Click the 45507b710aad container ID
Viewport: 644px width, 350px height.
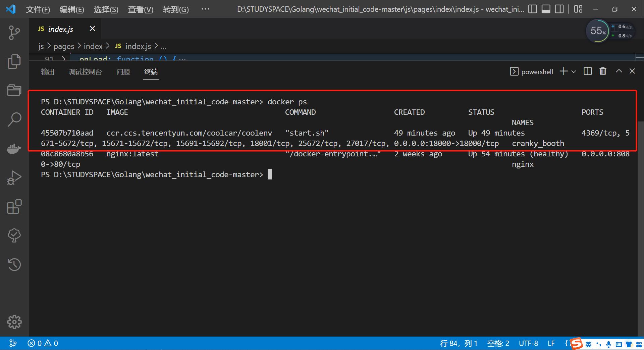(x=67, y=133)
